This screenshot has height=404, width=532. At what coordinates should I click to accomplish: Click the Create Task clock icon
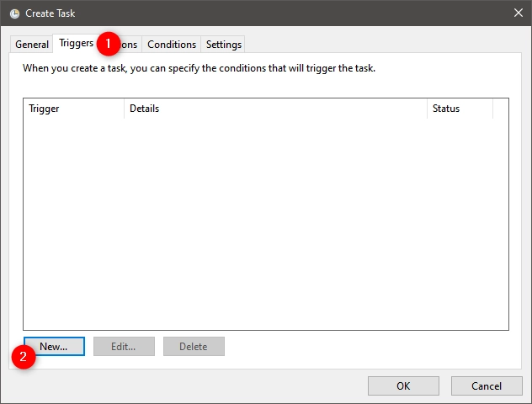pyautogui.click(x=14, y=13)
